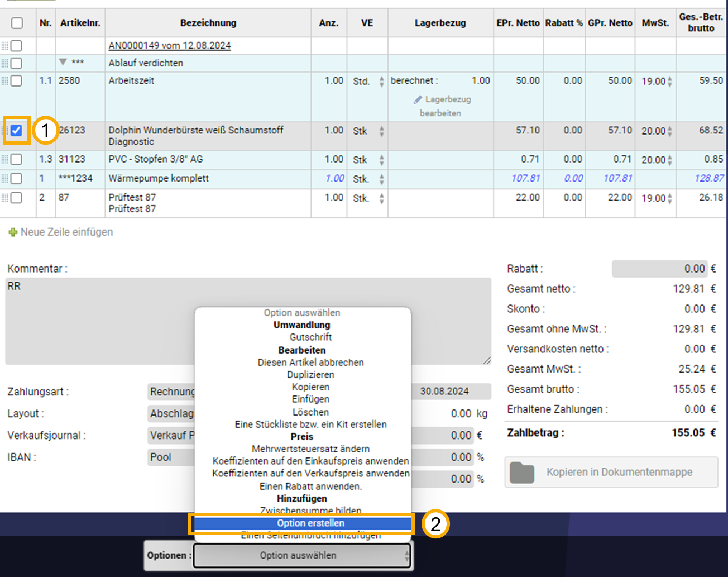This screenshot has width=728, height=577.
Task: Open the Optionen 'Option auswählen' dropdown
Action: [302, 555]
